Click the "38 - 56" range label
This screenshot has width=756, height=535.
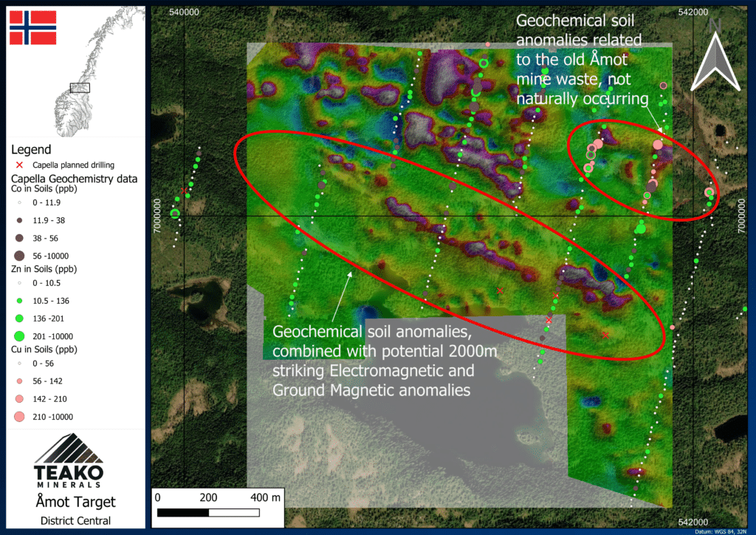click(45, 239)
